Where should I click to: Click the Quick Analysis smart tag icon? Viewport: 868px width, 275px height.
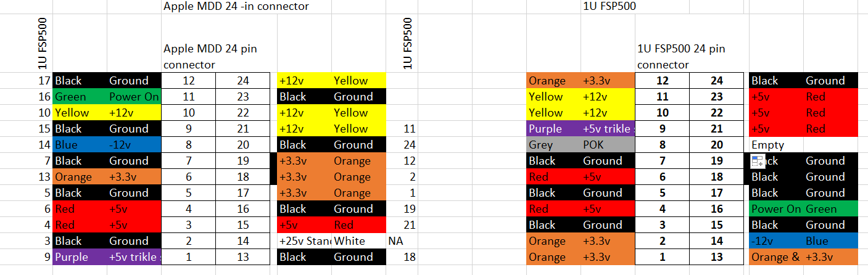(758, 162)
